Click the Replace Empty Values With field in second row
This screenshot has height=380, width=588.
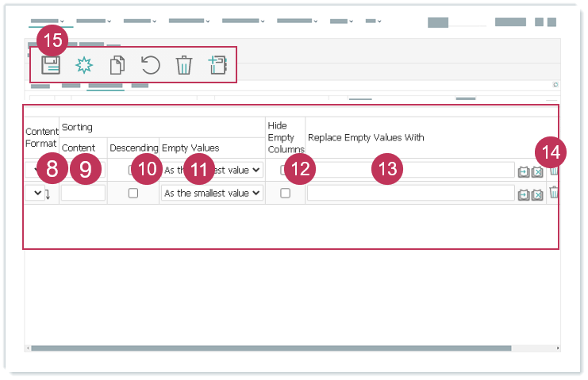410,194
